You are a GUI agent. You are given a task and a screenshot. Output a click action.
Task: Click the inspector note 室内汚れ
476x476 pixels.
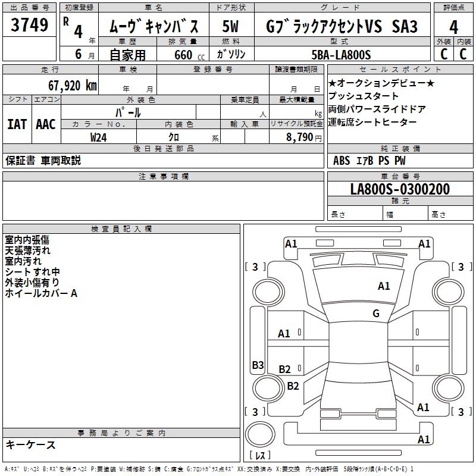click(x=23, y=261)
